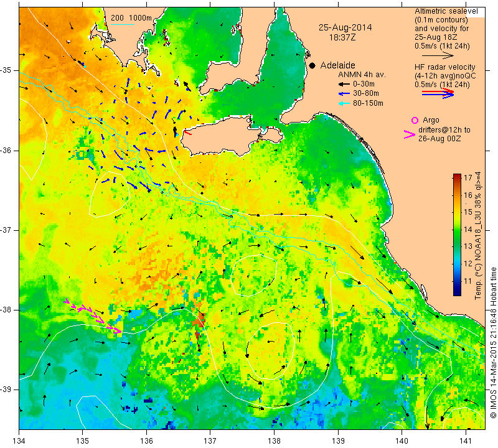Click the time label 18:37Z
The image size is (498, 448).
[x=342, y=38]
